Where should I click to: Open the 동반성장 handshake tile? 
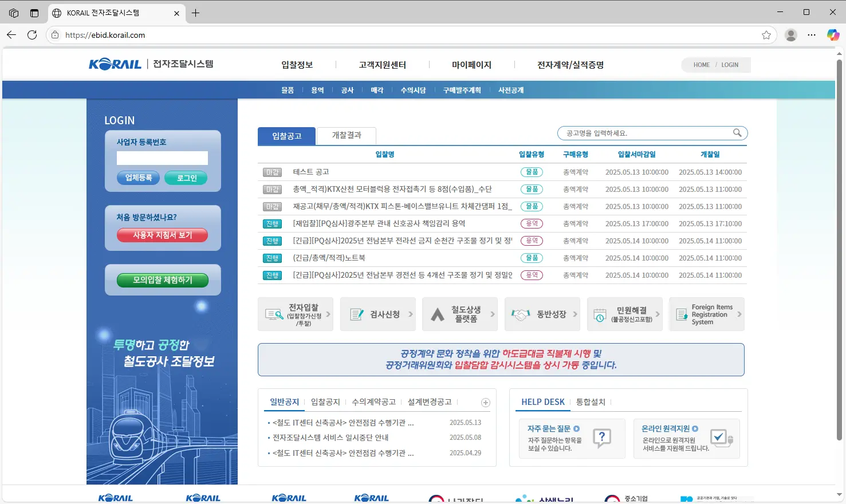point(542,314)
